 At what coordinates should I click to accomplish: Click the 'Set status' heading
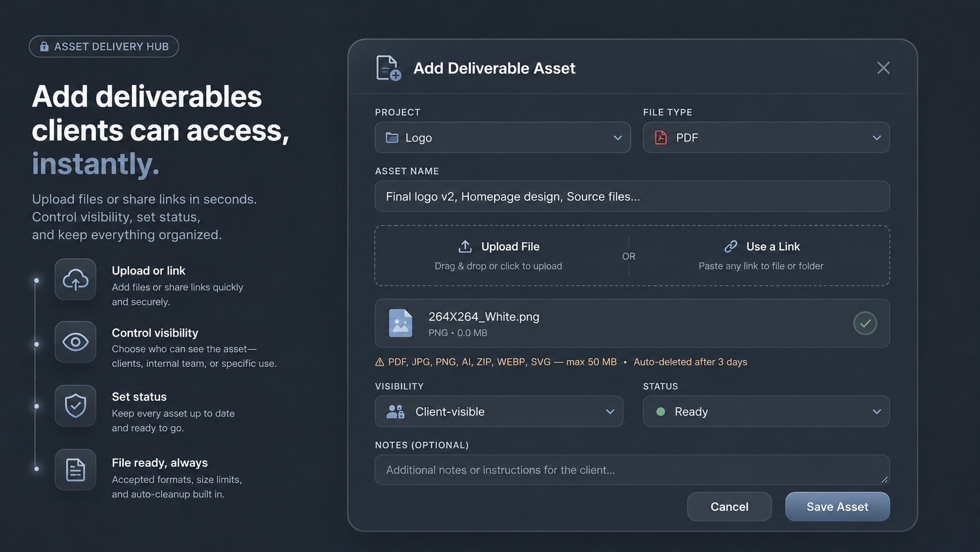tap(139, 397)
